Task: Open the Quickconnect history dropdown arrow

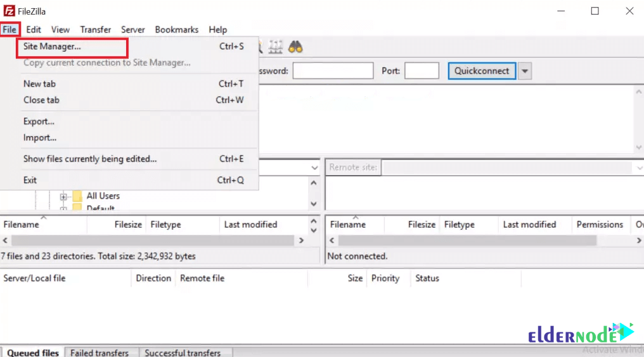Action: pyautogui.click(x=524, y=71)
